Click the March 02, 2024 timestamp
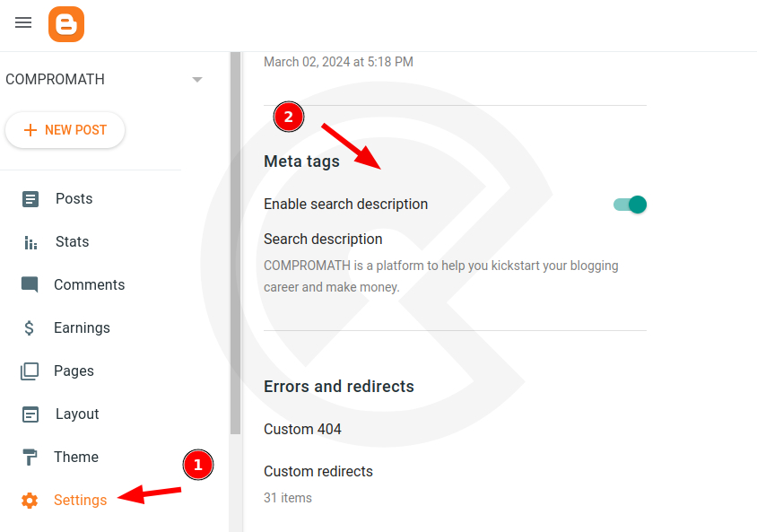Image resolution: width=757 pixels, height=532 pixels. click(338, 62)
